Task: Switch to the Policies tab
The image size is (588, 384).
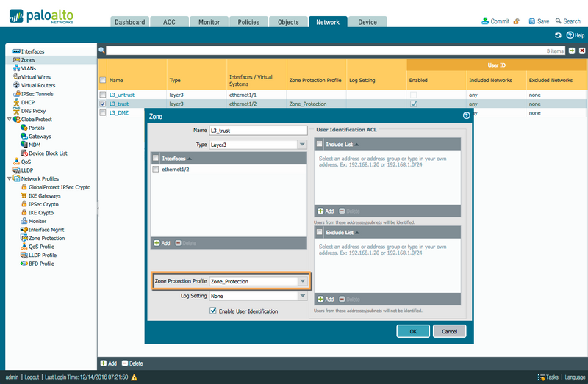Action: coord(248,22)
